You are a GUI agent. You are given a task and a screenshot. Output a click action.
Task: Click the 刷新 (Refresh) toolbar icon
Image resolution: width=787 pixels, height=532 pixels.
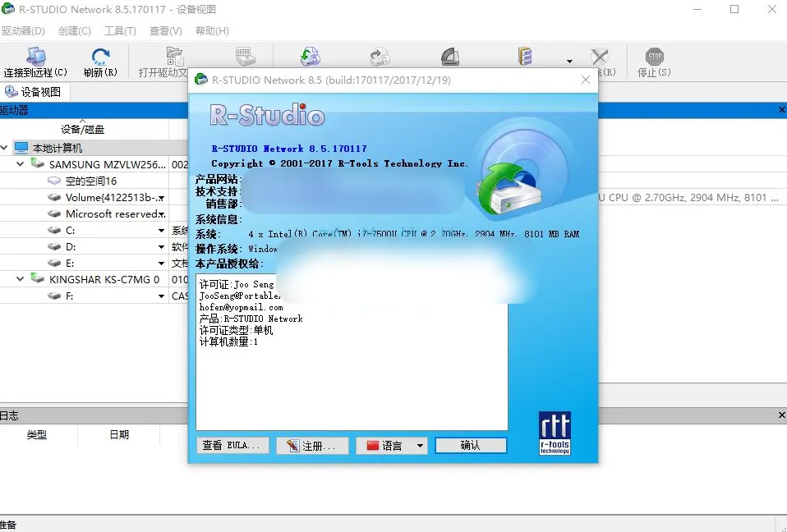[99, 56]
